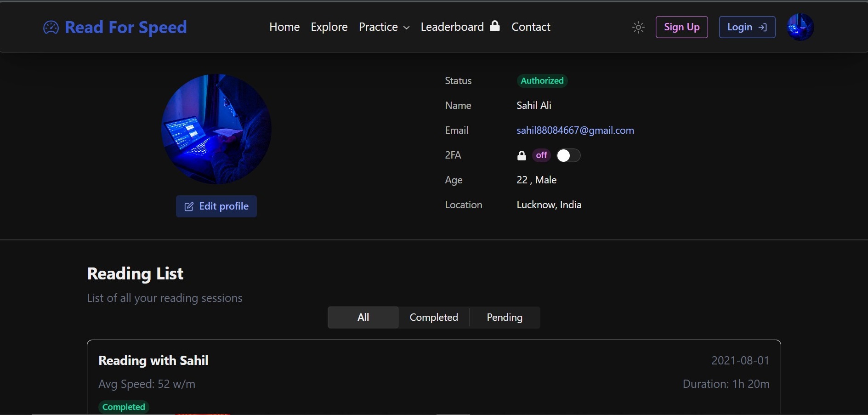Open the Practice menu

coord(384,27)
